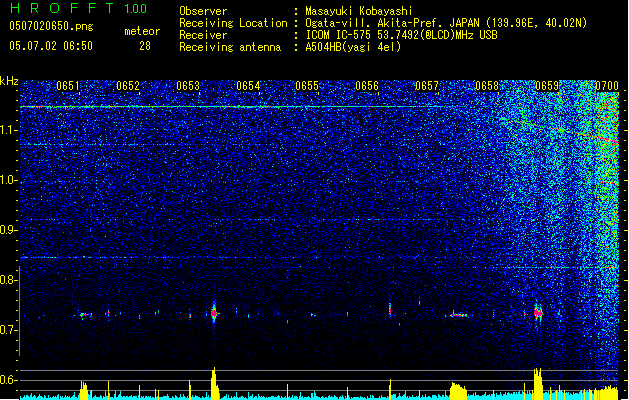Click the 0657 time marker
Viewport: 629px width, 400px height.
click(427, 86)
